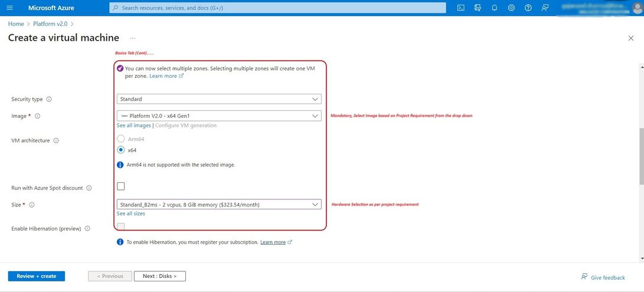Click the scrollbar down arrow

pos(642,258)
